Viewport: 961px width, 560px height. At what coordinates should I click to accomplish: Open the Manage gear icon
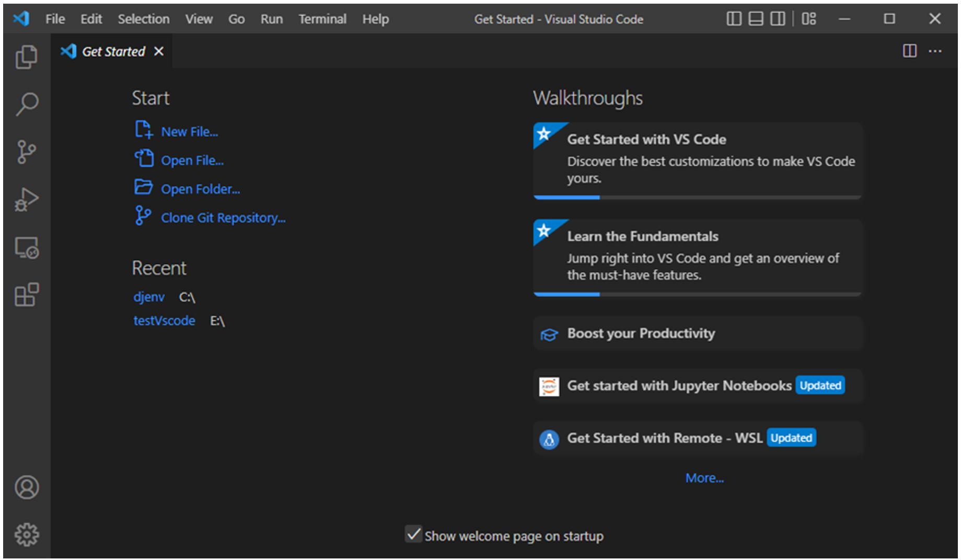27,534
